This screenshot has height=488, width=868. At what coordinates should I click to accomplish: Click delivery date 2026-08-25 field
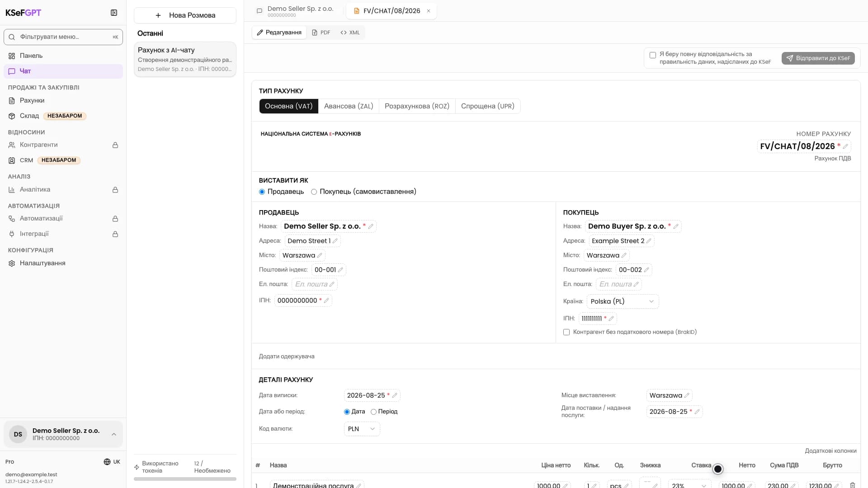click(x=675, y=412)
